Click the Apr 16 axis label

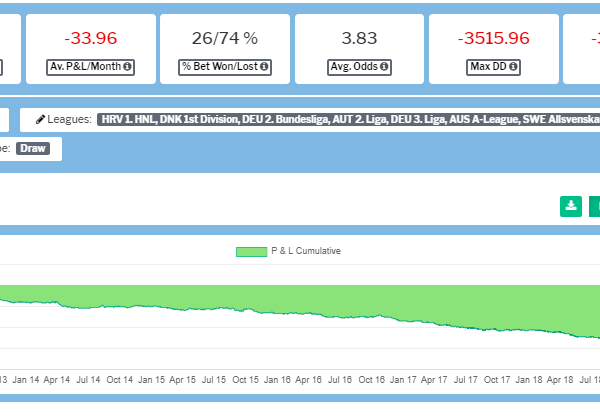308,380
